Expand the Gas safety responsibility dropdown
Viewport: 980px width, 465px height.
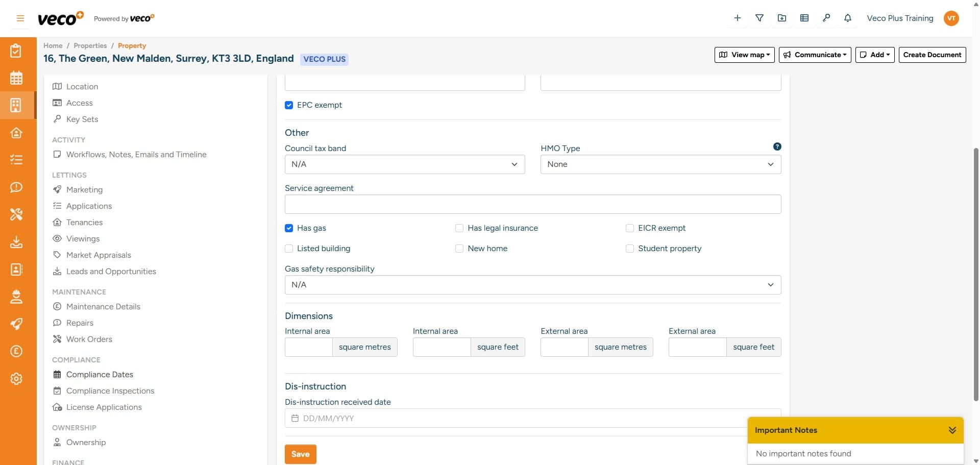(532, 285)
